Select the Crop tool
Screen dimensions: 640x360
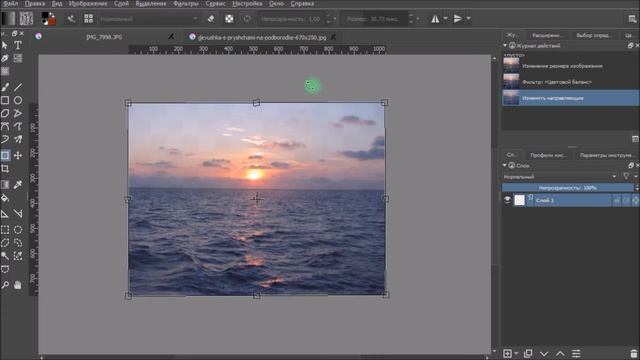(5, 168)
